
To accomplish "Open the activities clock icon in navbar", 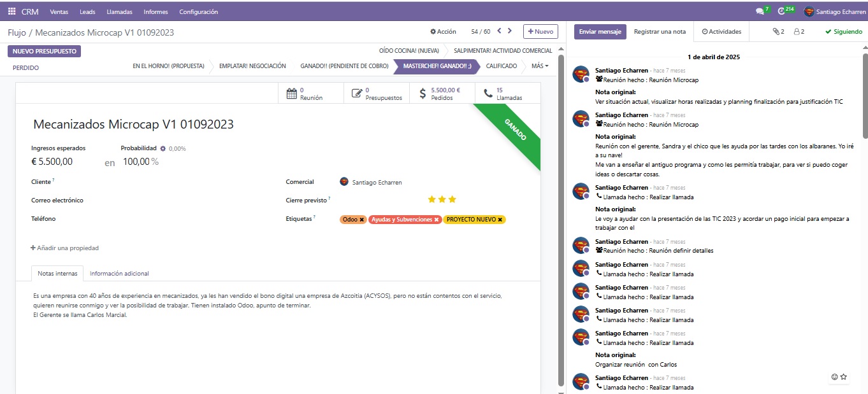I will [x=782, y=11].
